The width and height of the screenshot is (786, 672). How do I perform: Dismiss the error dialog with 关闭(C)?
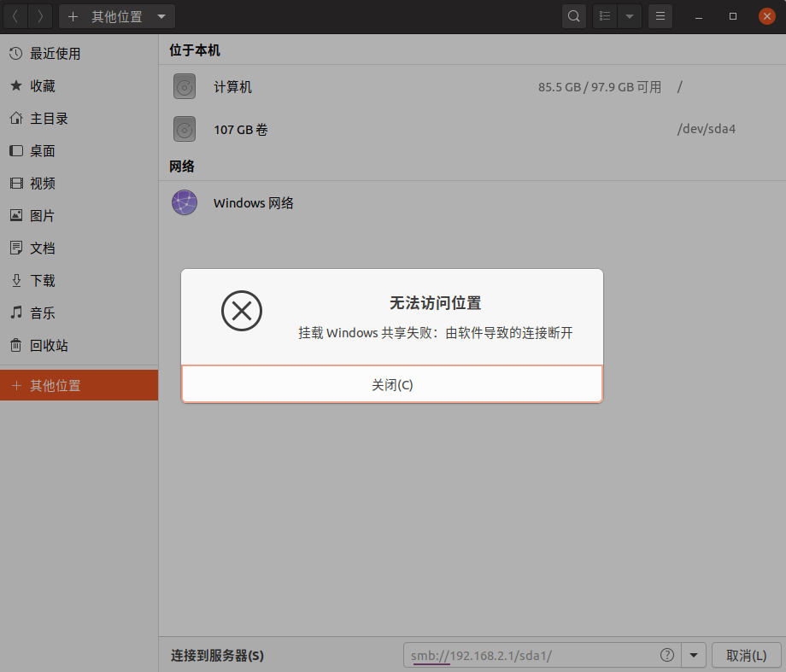[x=392, y=384]
